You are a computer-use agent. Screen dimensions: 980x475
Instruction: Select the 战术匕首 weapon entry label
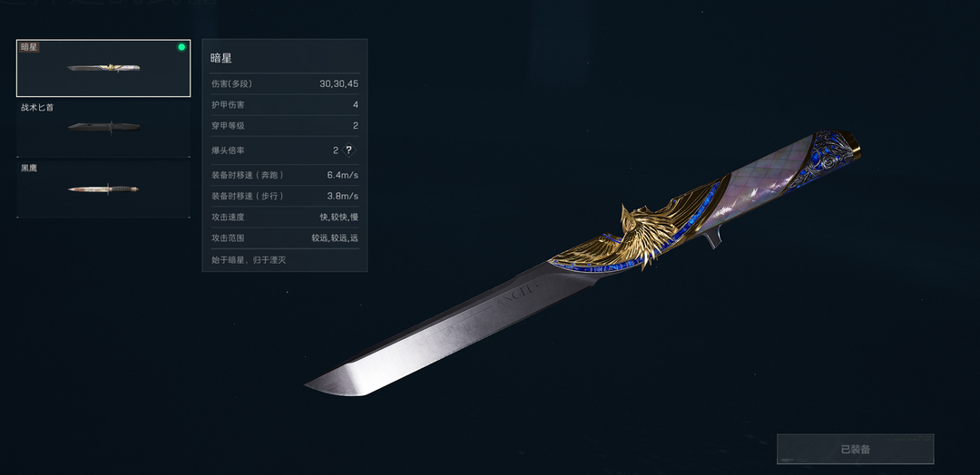[x=37, y=107]
